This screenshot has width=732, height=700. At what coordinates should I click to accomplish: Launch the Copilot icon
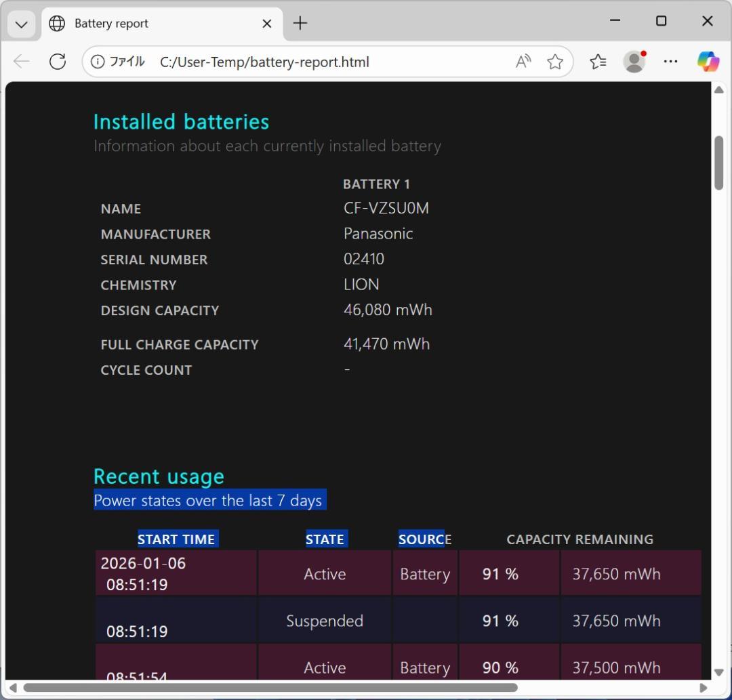pos(708,62)
